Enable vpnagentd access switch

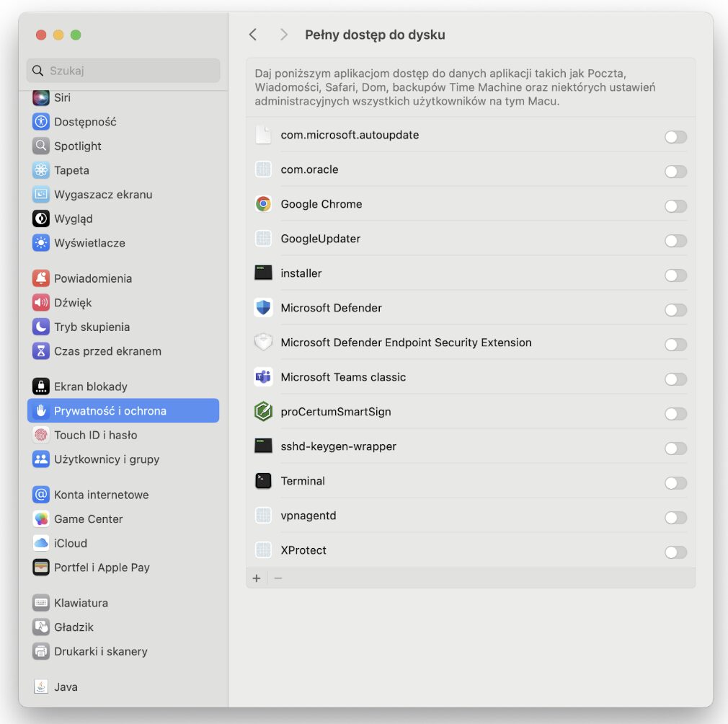coord(675,517)
